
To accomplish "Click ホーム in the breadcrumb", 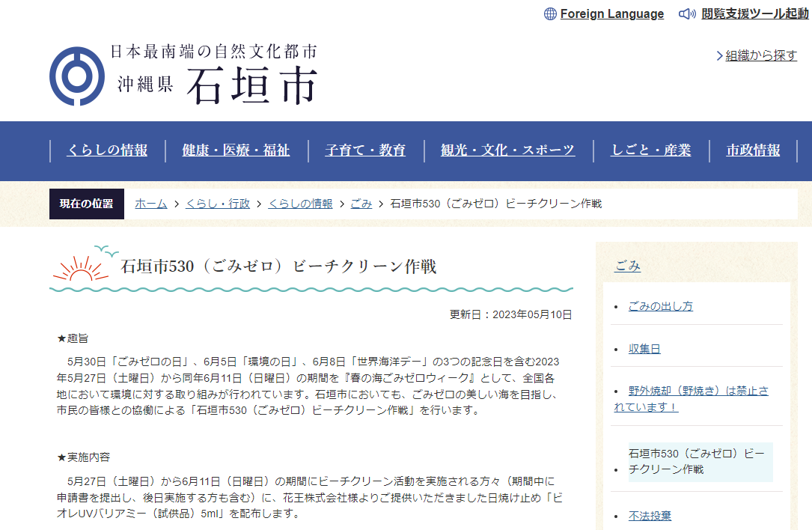I will (150, 204).
